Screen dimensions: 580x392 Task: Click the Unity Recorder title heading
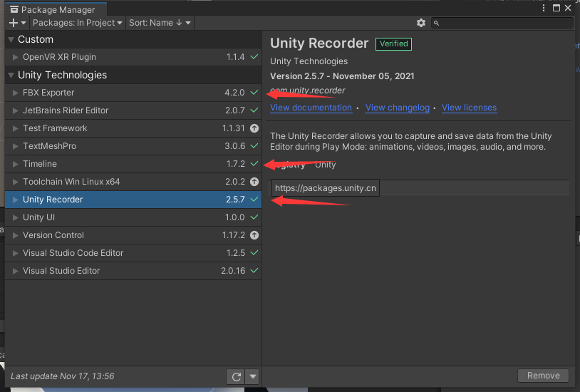tap(319, 43)
